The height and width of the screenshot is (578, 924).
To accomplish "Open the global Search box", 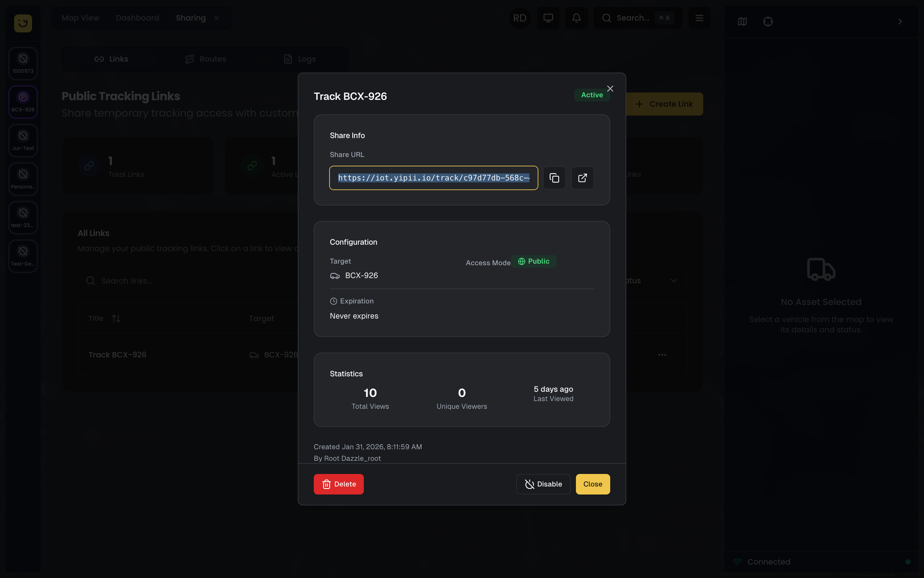I will pos(637,18).
